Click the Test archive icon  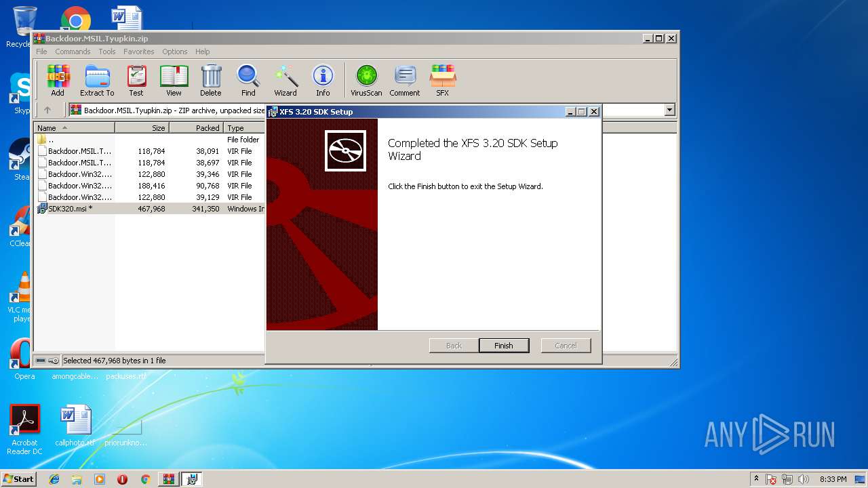coord(136,81)
